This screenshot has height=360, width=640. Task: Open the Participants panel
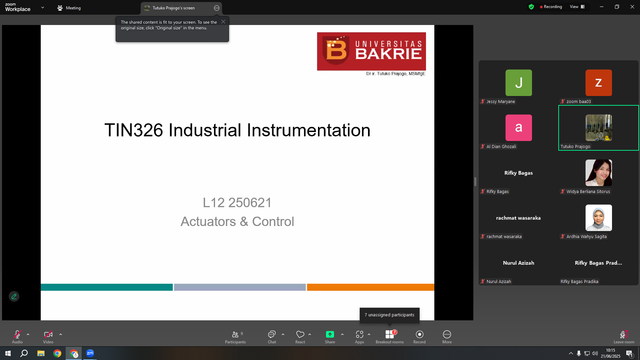click(x=236, y=336)
